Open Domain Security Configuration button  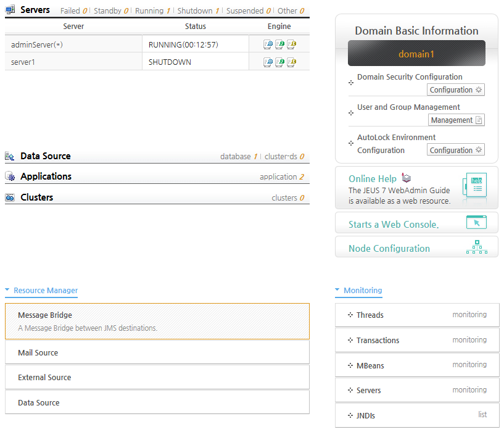(456, 89)
